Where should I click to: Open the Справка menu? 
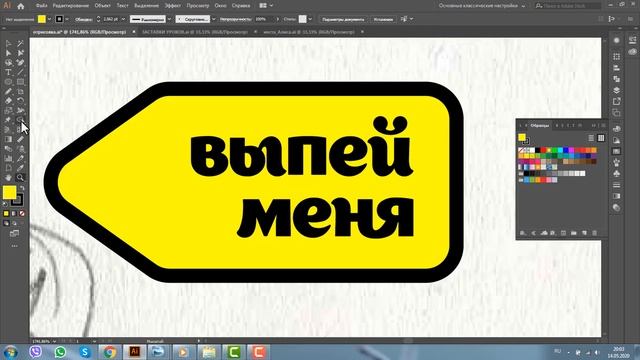241,6
